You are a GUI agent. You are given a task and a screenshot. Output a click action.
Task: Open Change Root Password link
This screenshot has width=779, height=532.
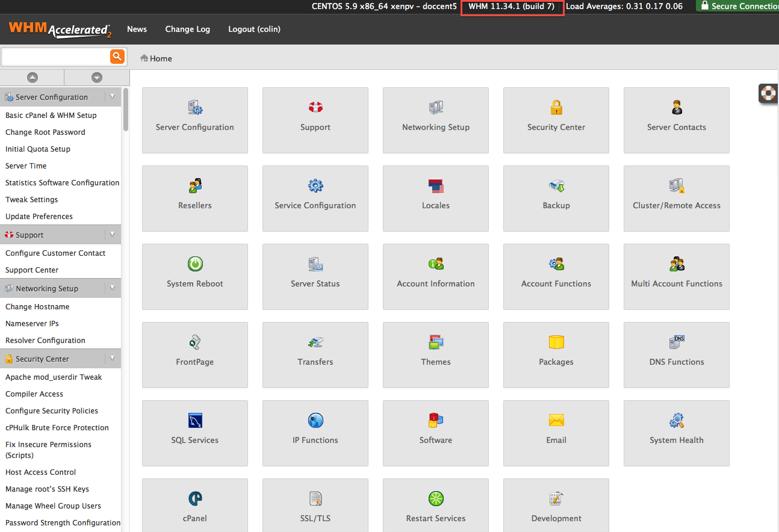(45, 132)
